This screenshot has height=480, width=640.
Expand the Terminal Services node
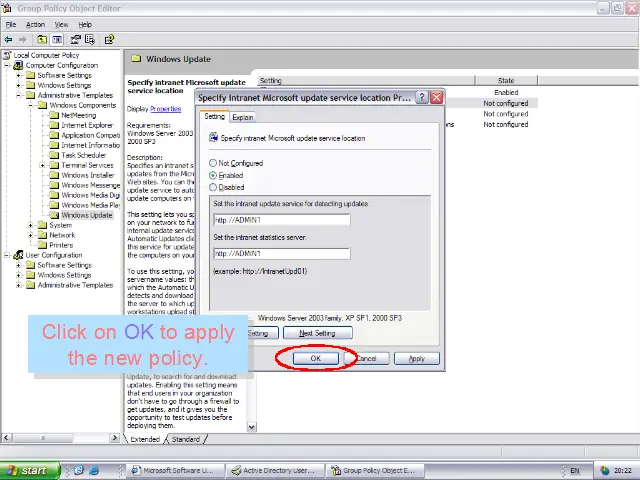[42, 165]
